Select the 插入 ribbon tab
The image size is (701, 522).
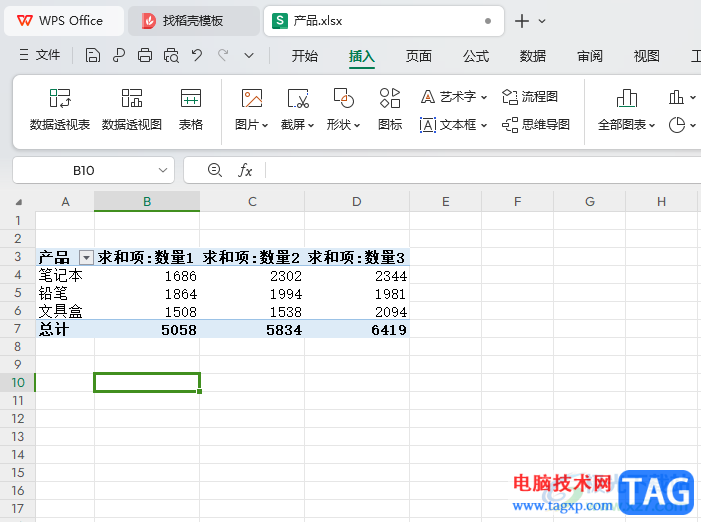coord(362,56)
